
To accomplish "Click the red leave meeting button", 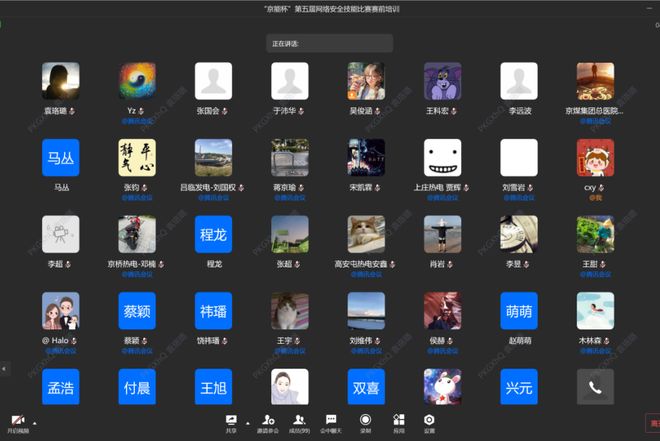I will pyautogui.click(x=653, y=423).
